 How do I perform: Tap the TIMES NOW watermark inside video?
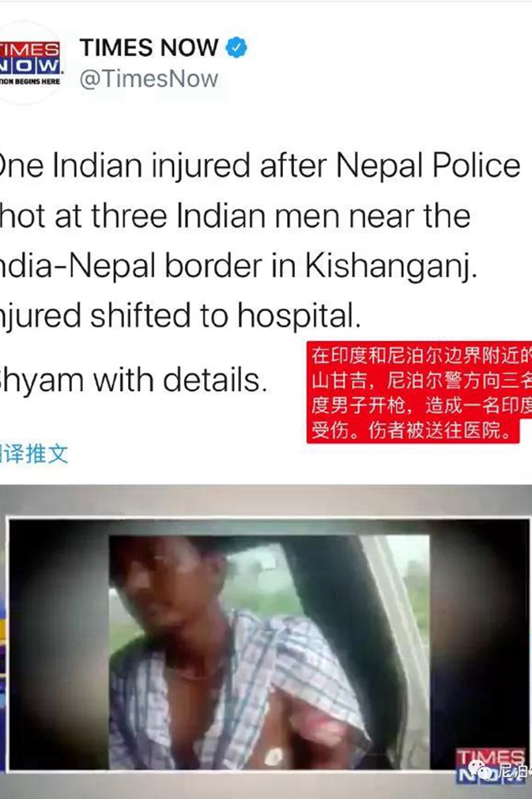[x=491, y=765]
